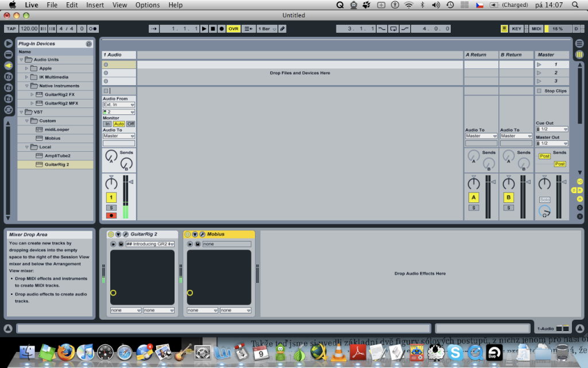The height and width of the screenshot is (368, 588).
Task: Open File Browser 2 icon
Action: (x=8, y=87)
